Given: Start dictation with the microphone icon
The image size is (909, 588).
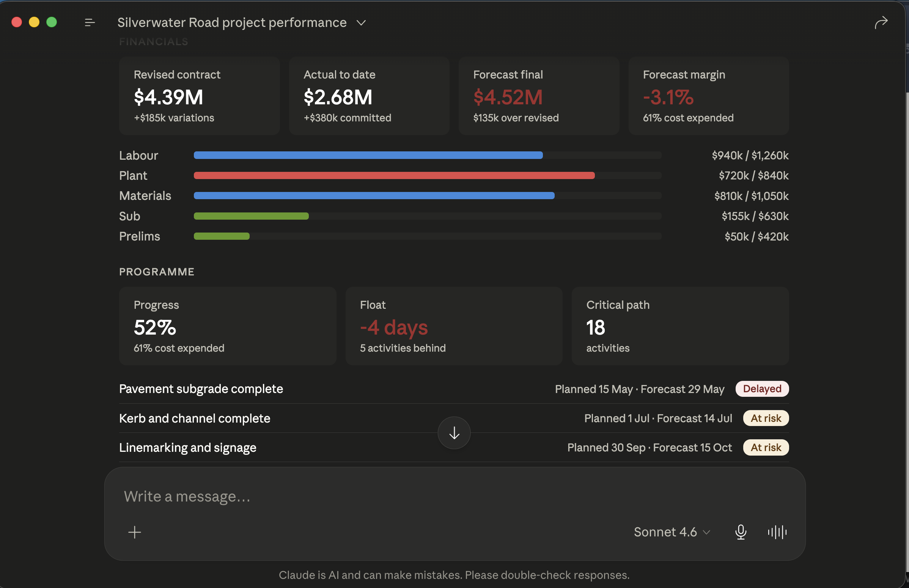Looking at the screenshot, I should pyautogui.click(x=741, y=532).
